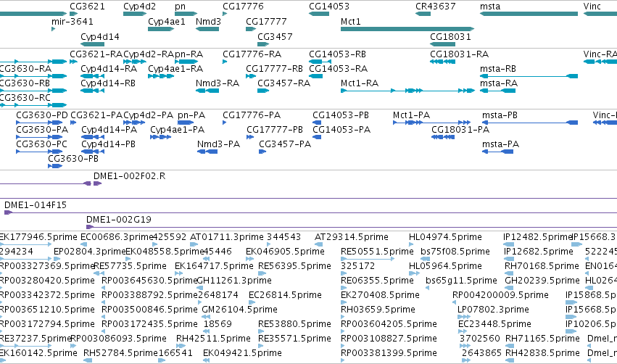This screenshot has width=617, height=364.
Task: Select clone DME1-014F15
Action: coord(36,205)
